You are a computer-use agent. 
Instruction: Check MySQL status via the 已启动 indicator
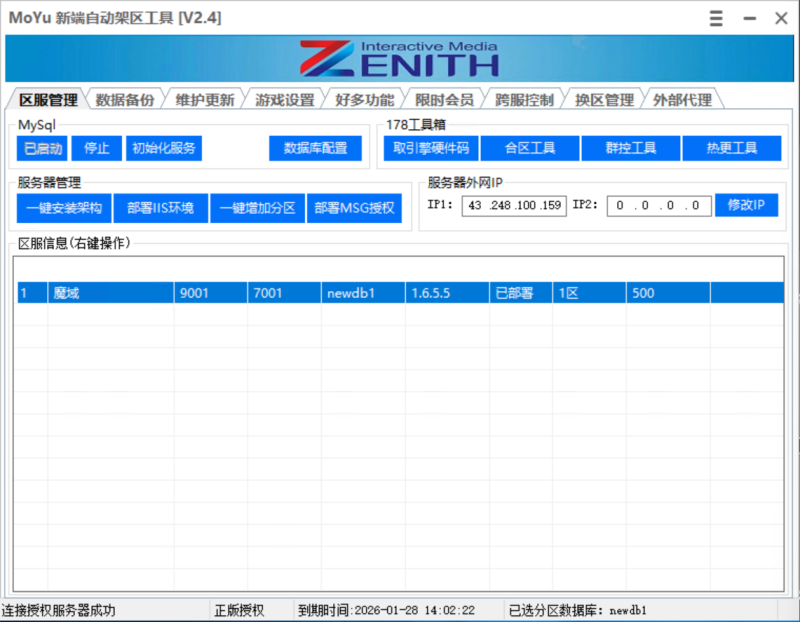pos(41,148)
